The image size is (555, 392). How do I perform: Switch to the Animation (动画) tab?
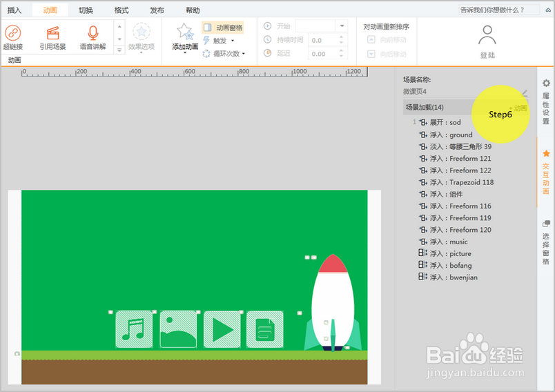(50, 10)
